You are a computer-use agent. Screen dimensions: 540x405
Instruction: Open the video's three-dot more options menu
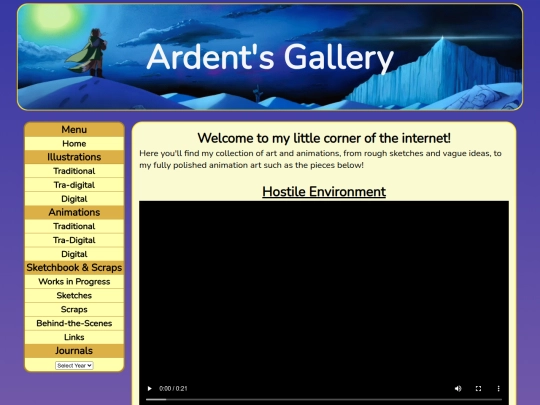point(498,388)
